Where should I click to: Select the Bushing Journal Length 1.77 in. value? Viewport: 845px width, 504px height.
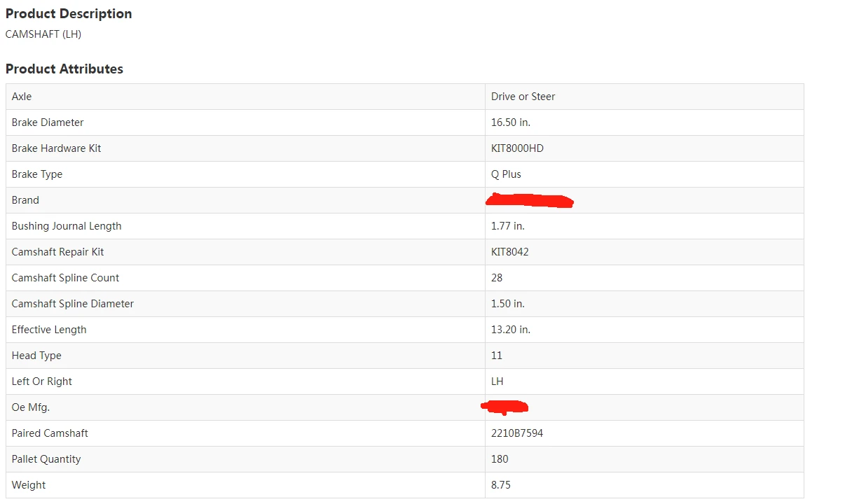coord(508,226)
